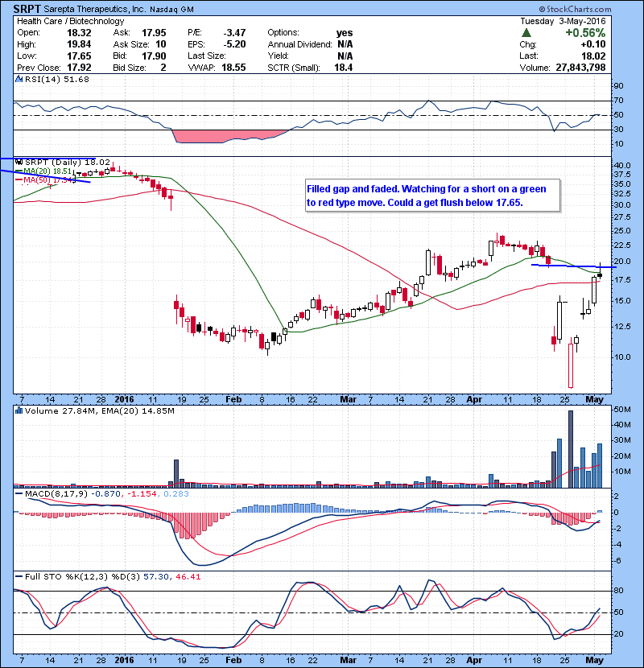Click the MACD(8,17,9) legend line marker
The height and width of the screenshot is (668, 644).
point(19,494)
